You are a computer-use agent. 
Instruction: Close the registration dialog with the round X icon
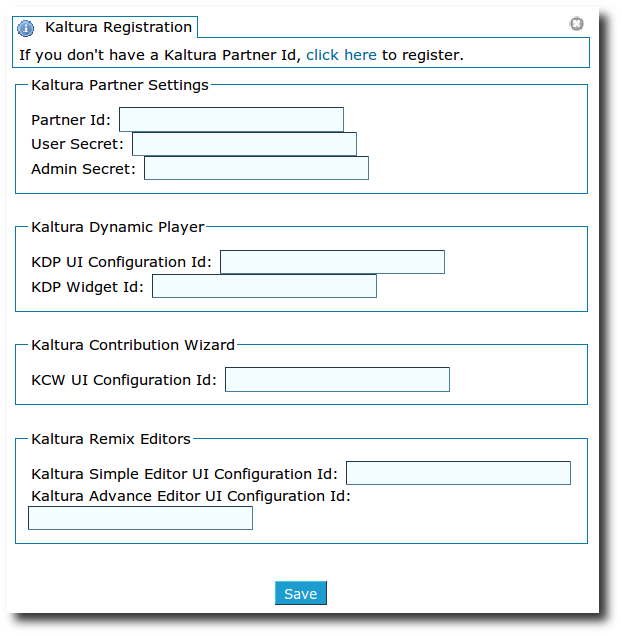[577, 24]
